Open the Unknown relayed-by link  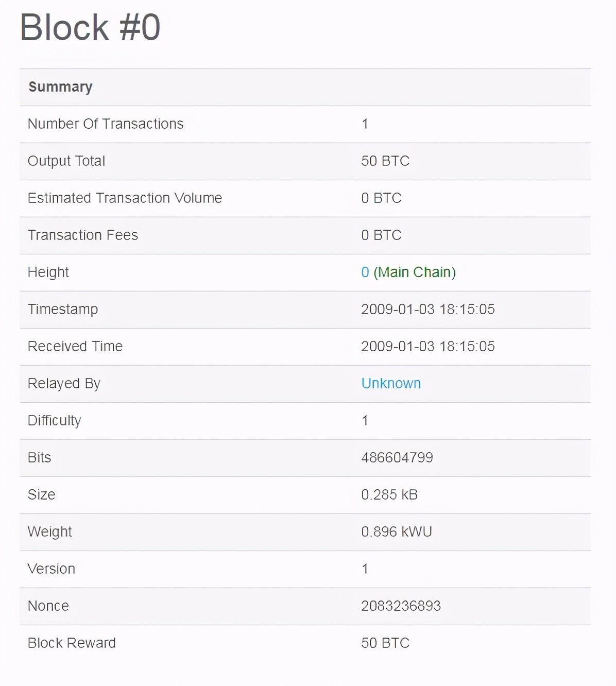click(391, 383)
